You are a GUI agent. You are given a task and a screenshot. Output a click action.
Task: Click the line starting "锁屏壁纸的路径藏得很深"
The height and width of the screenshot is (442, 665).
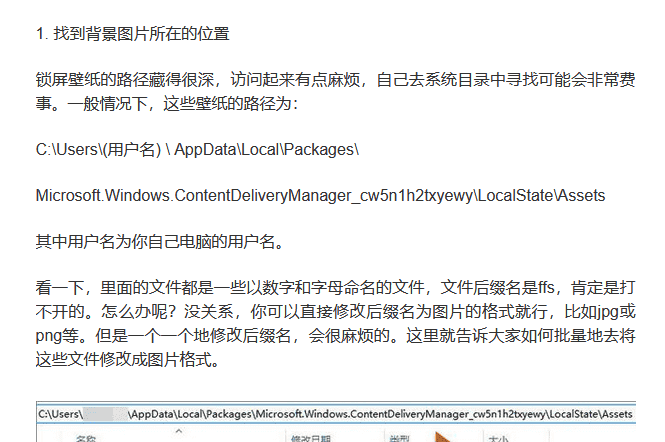pos(335,79)
